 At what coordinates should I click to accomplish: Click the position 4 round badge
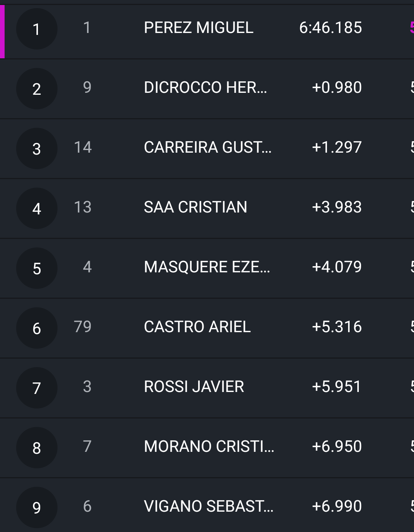coord(36,209)
